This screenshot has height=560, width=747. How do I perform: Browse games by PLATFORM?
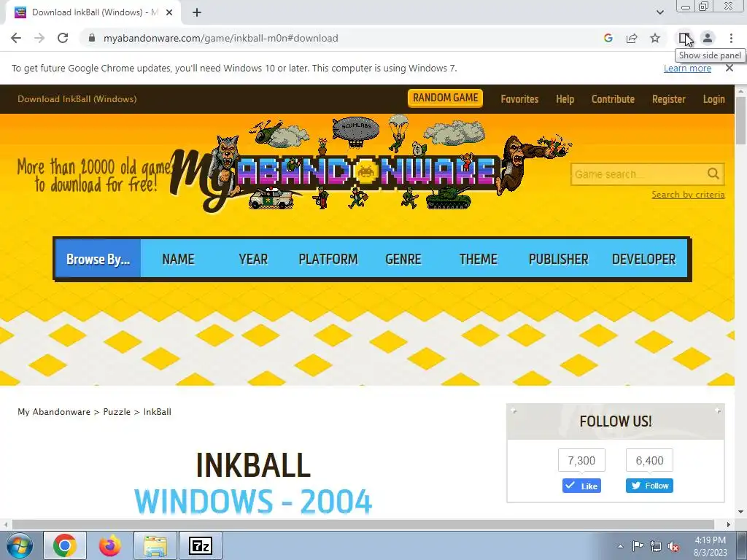[328, 259]
